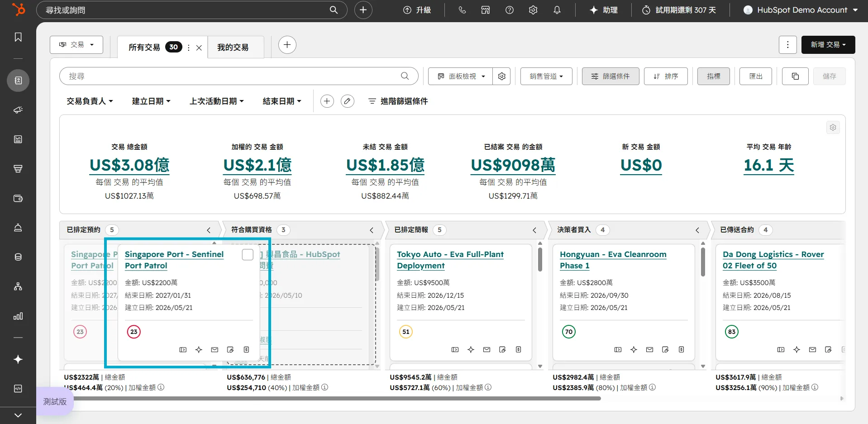
Task: Click note icon on Tokyo Auto card
Action: click(502, 350)
